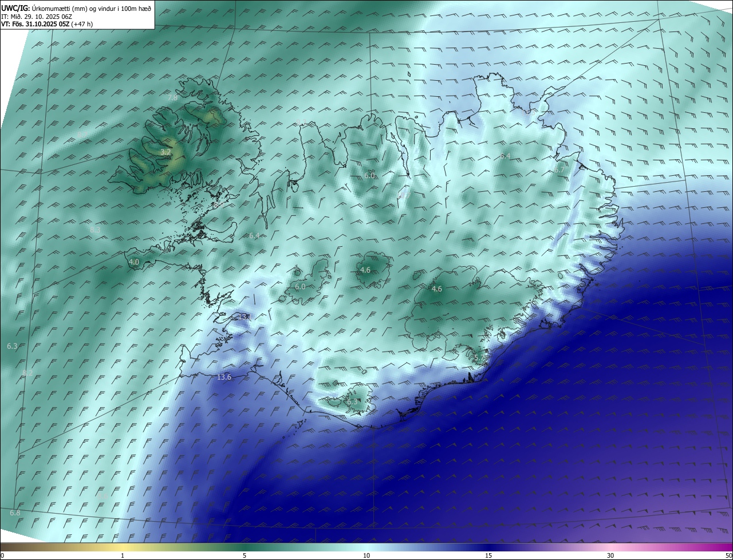The height and width of the screenshot is (560, 733).
Task: Click the colorbar tick label 50
Action: [728, 555]
